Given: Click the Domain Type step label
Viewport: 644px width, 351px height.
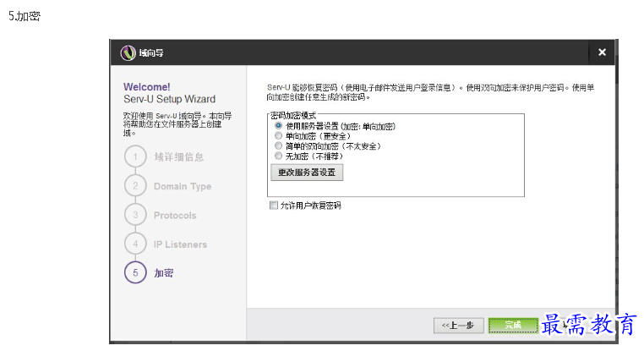Looking at the screenshot, I should pyautogui.click(x=183, y=186).
